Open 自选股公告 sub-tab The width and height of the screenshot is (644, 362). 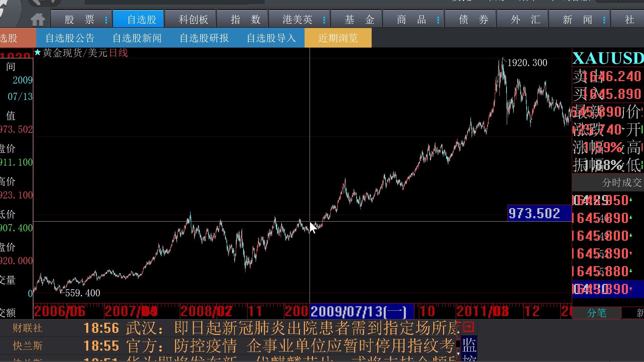[70, 38]
